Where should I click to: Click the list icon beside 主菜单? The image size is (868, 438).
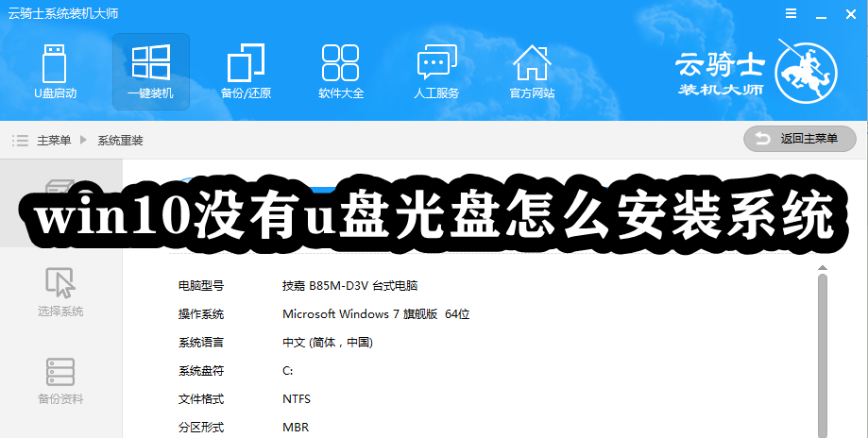tap(20, 141)
